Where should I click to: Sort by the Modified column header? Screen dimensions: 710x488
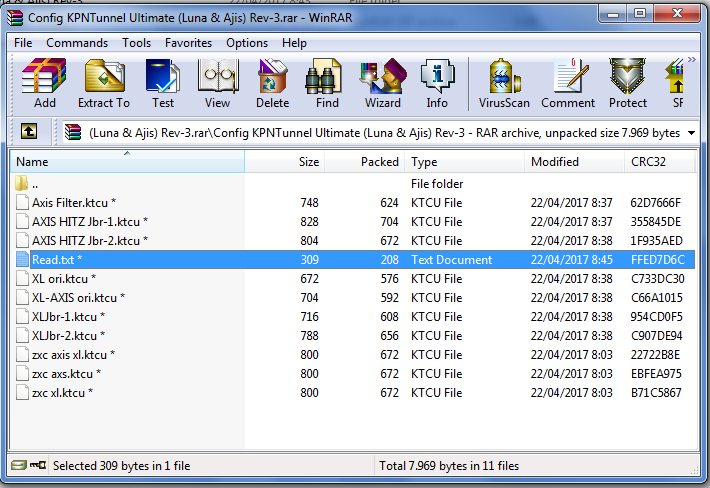coord(575,162)
